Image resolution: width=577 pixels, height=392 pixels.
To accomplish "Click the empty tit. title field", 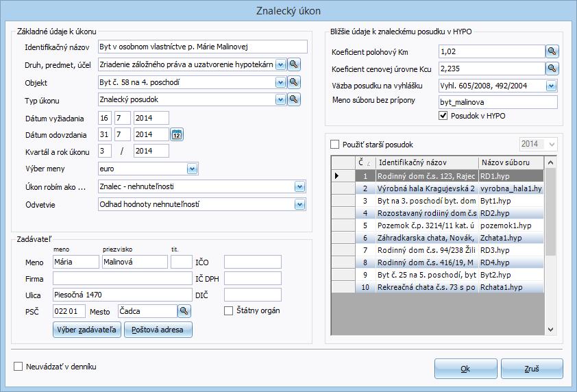I will 182,262.
